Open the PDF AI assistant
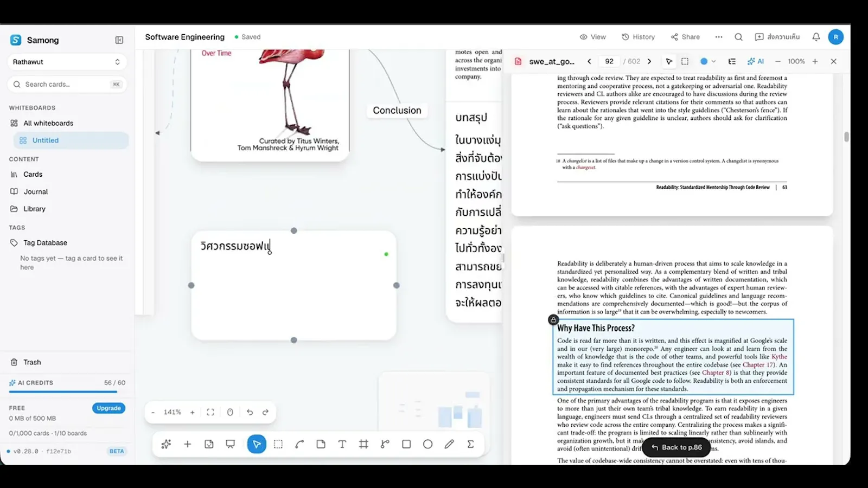 pyautogui.click(x=756, y=61)
